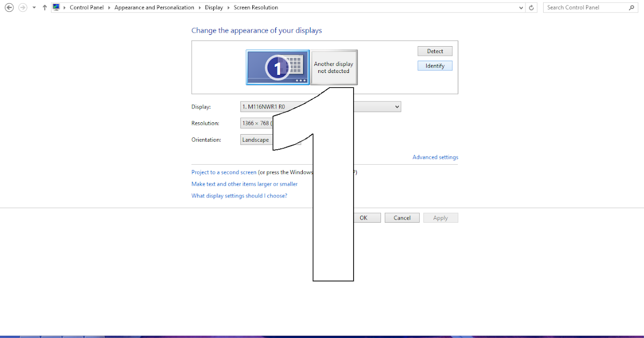644x338 pixels.
Task: Click the undetected display icon
Action: (334, 67)
